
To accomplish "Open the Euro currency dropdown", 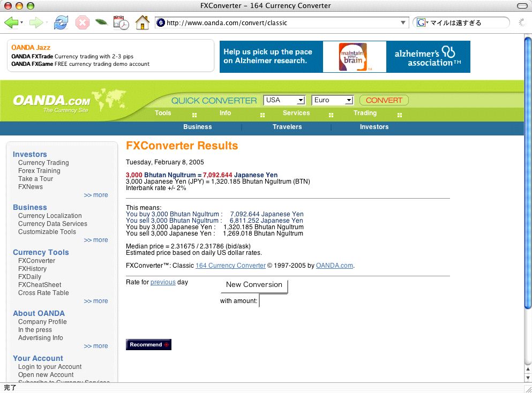I will pyautogui.click(x=333, y=100).
